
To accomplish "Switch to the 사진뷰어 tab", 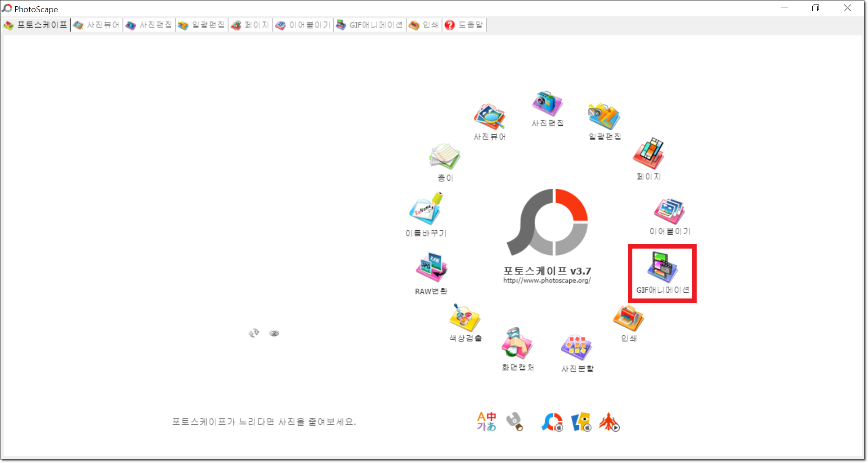I will click(97, 25).
